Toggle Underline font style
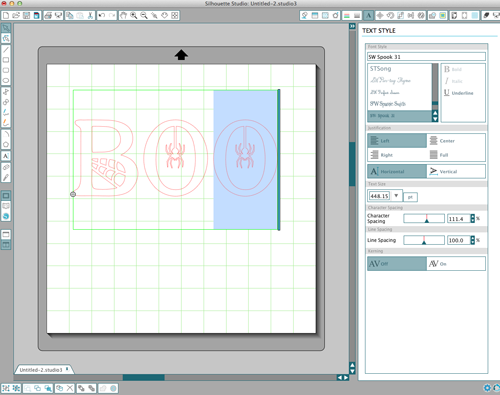Image resolution: width=500 pixels, height=395 pixels. pos(459,93)
